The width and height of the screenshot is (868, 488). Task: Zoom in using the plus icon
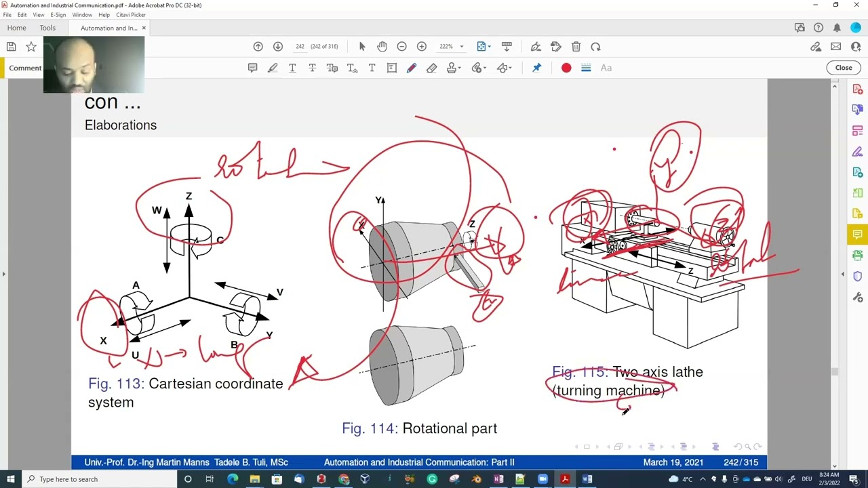pos(422,47)
